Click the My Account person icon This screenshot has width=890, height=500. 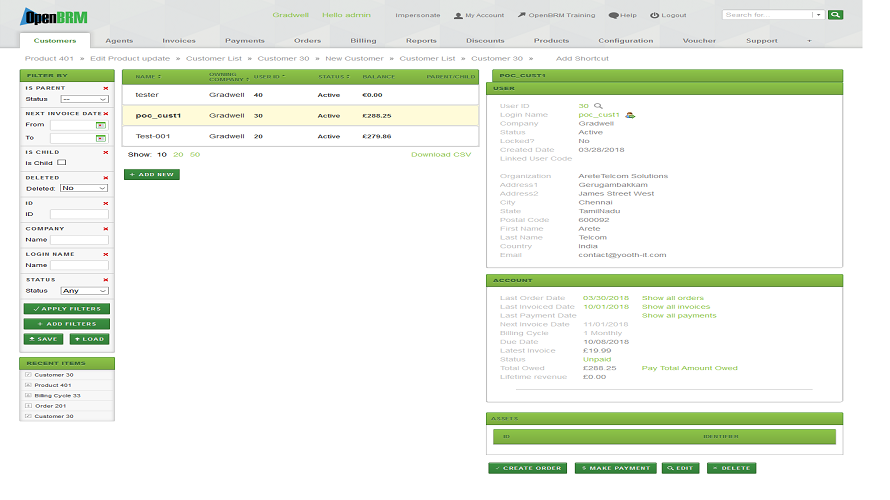[x=458, y=16]
